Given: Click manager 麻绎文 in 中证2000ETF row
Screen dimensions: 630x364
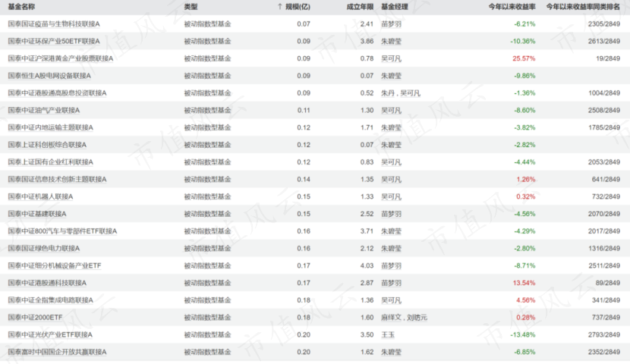Looking at the screenshot, I should (x=391, y=317).
